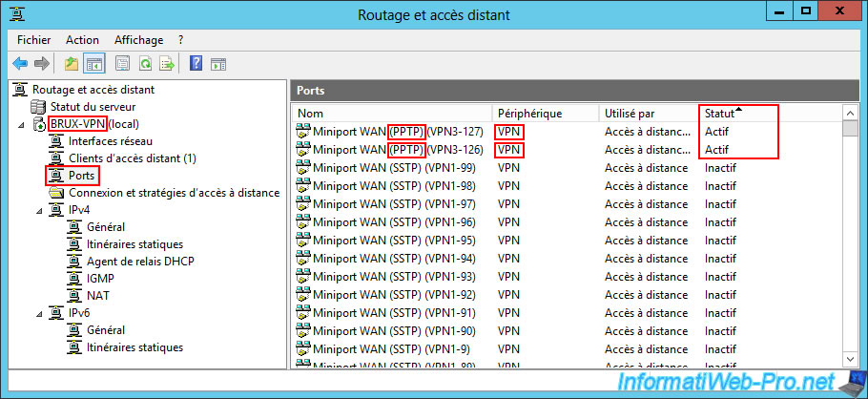Select Clients d'accès distant (1) in tree
868x399 pixels.
click(132, 158)
